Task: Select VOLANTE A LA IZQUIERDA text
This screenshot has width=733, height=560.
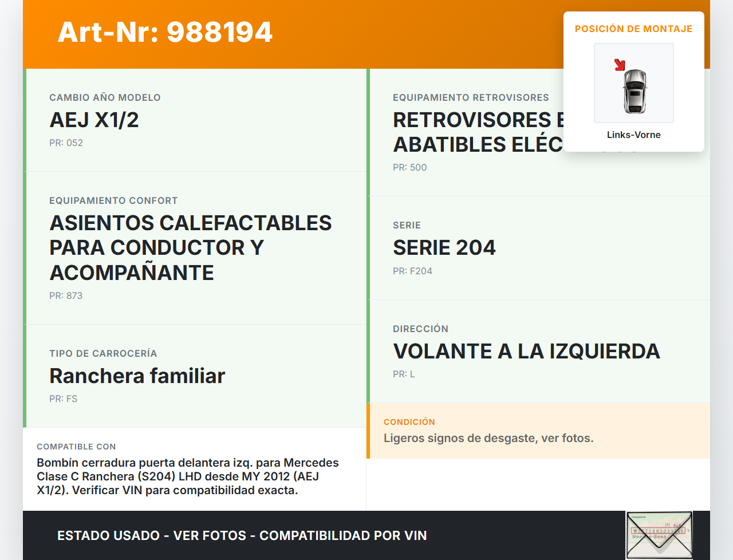Action: 526,351
